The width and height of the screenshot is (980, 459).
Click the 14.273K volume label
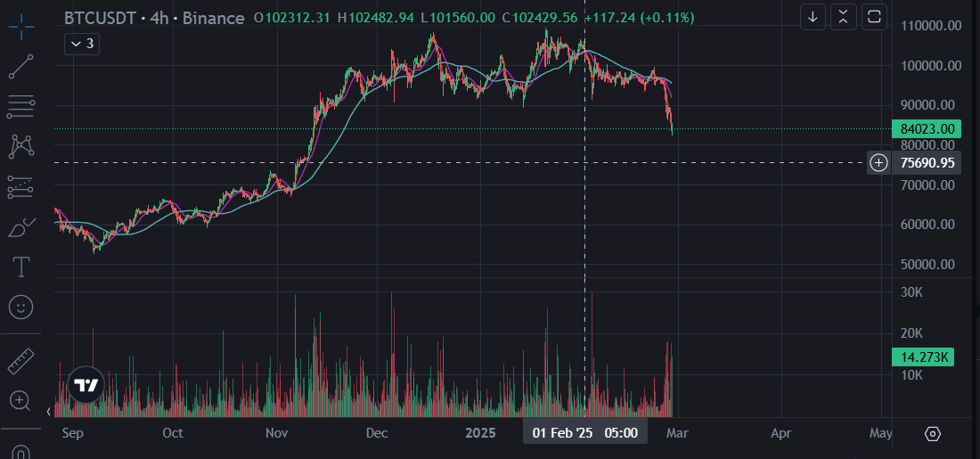tap(925, 357)
